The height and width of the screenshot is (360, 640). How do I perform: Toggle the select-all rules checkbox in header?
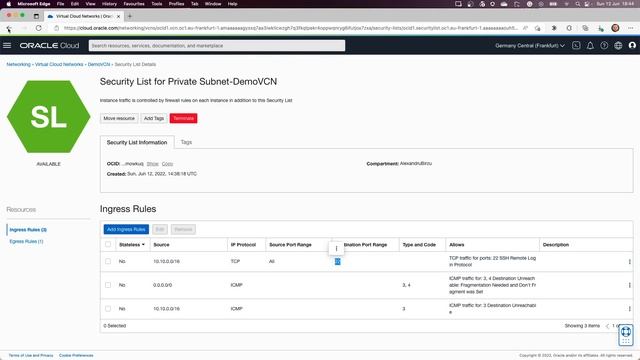[108, 244]
